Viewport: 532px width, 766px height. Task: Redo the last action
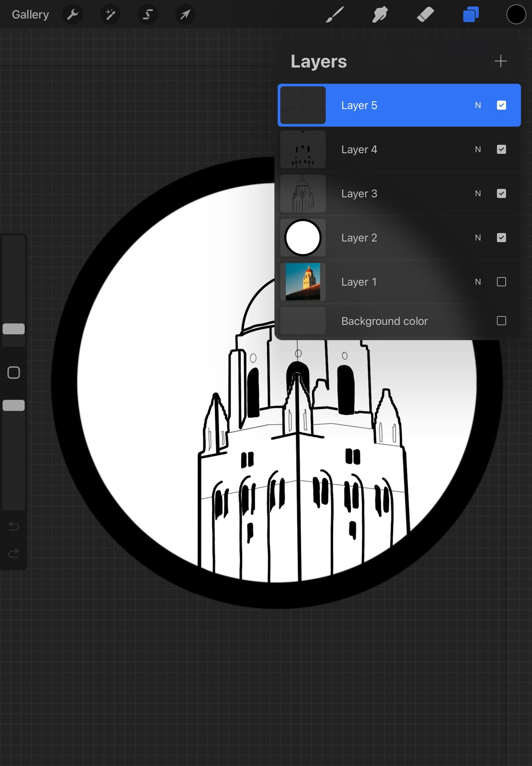[x=14, y=554]
